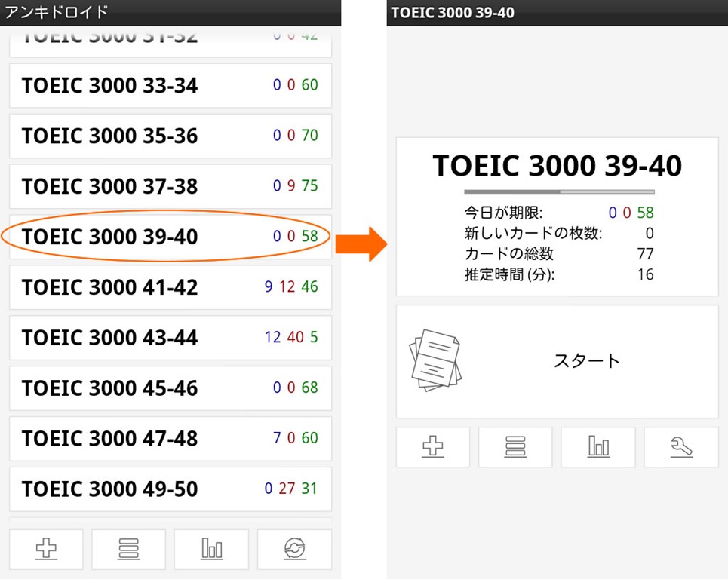Tap the add card plus icon below スタート
This screenshot has width=728, height=579.
[x=433, y=447]
